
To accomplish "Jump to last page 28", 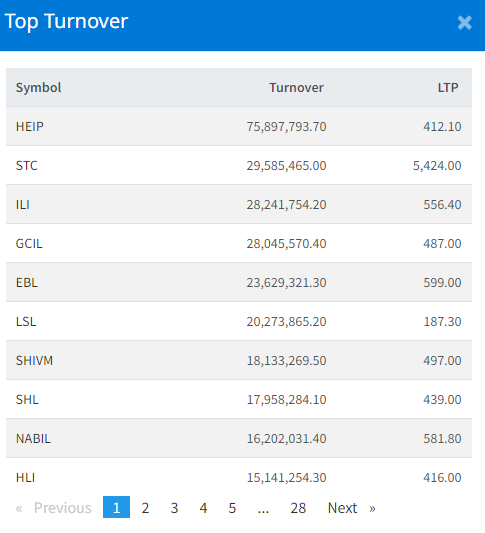I will click(298, 508).
